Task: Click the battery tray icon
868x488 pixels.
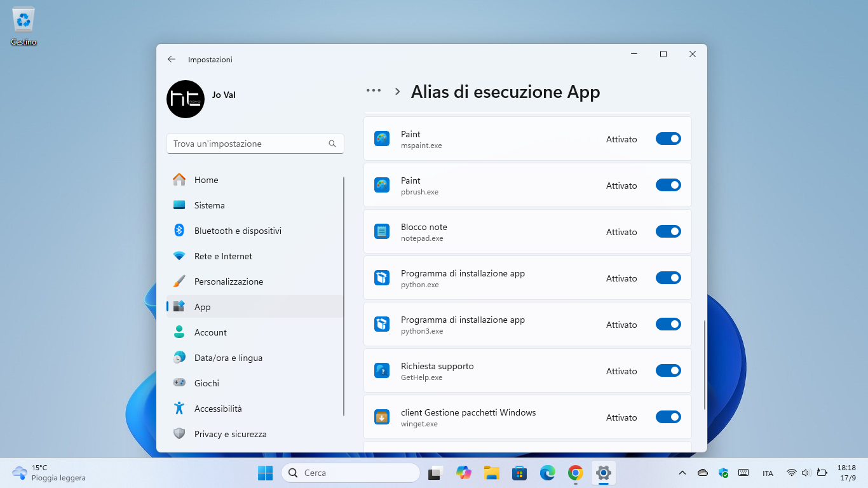Action: [x=822, y=473]
